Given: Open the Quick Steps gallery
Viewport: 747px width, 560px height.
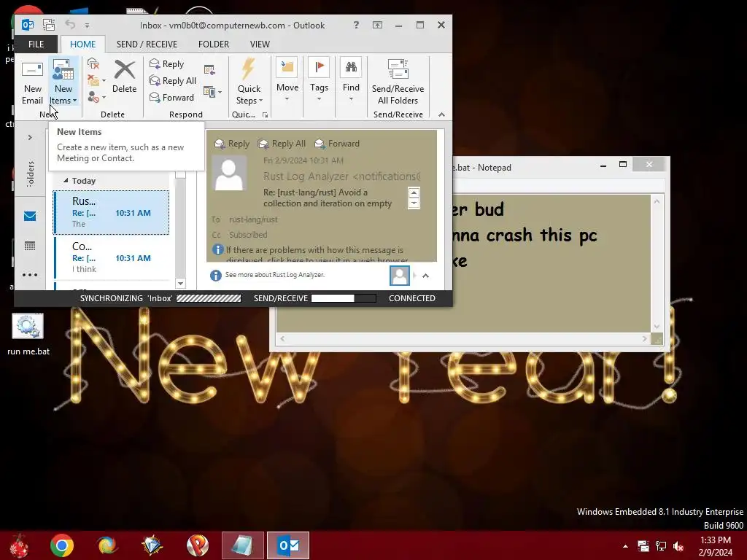Looking at the screenshot, I should (249, 82).
